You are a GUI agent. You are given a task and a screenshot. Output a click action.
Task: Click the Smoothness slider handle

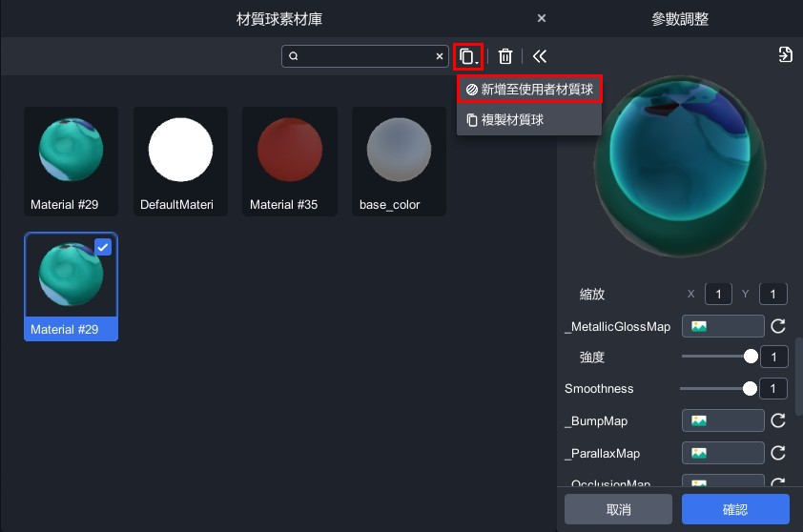coord(750,388)
